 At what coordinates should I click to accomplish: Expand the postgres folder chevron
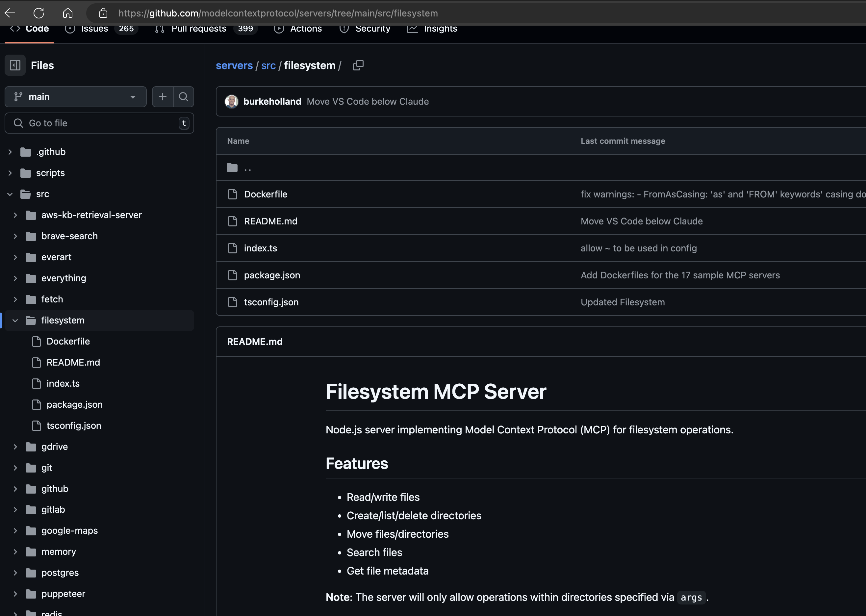[15, 573]
